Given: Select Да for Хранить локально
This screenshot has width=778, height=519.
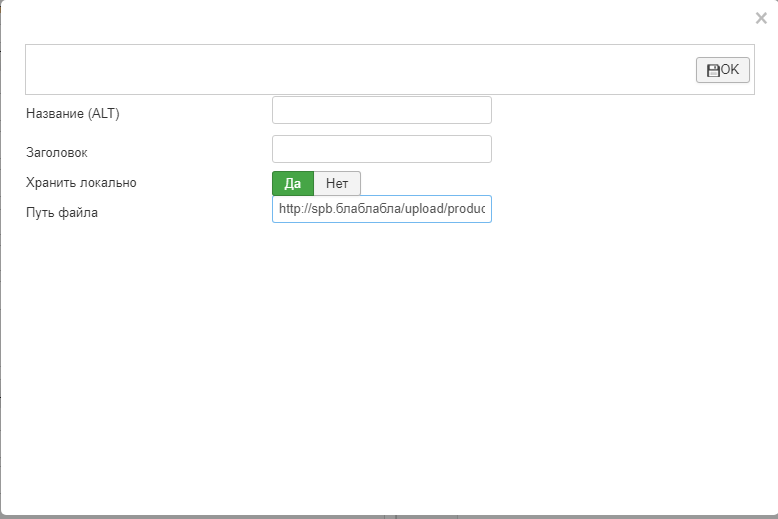Looking at the screenshot, I should pyautogui.click(x=293, y=184).
